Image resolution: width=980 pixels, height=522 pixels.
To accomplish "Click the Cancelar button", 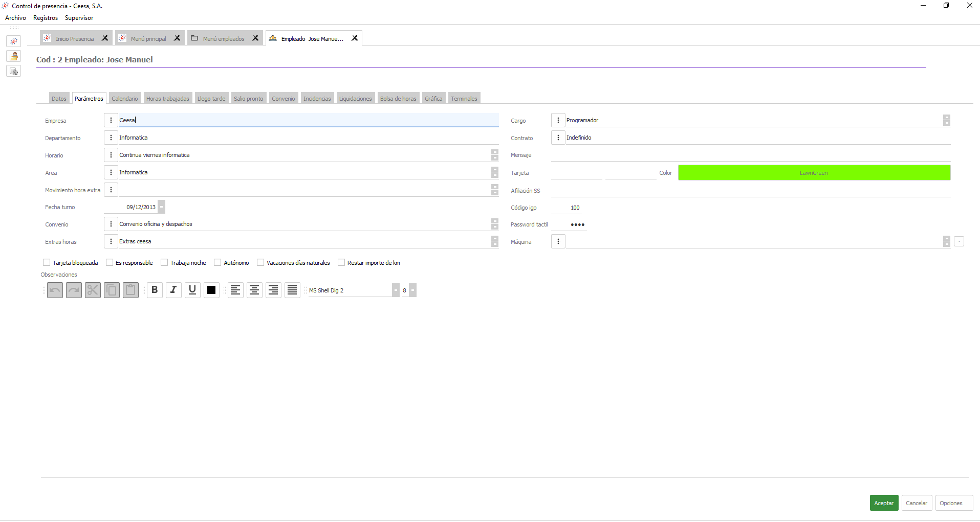I will [x=917, y=503].
